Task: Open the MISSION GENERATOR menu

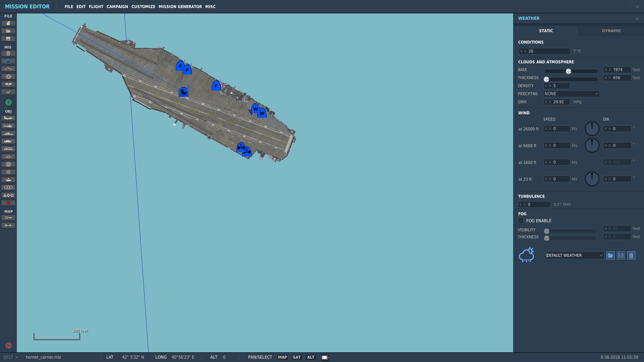Action: click(x=180, y=7)
